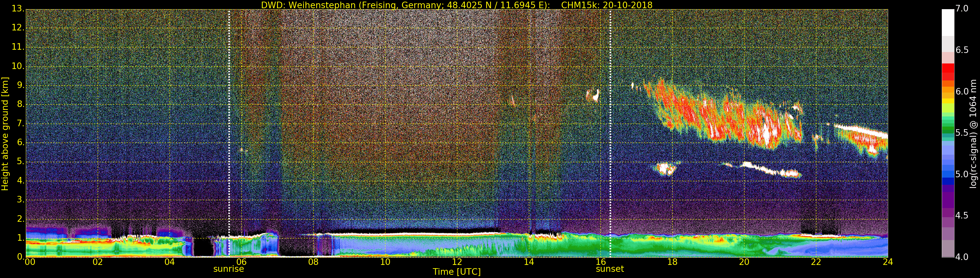Image resolution: width=980 pixels, height=278 pixels.
Task: Click the "5.5" value on the colorbar scale
Action: click(962, 133)
